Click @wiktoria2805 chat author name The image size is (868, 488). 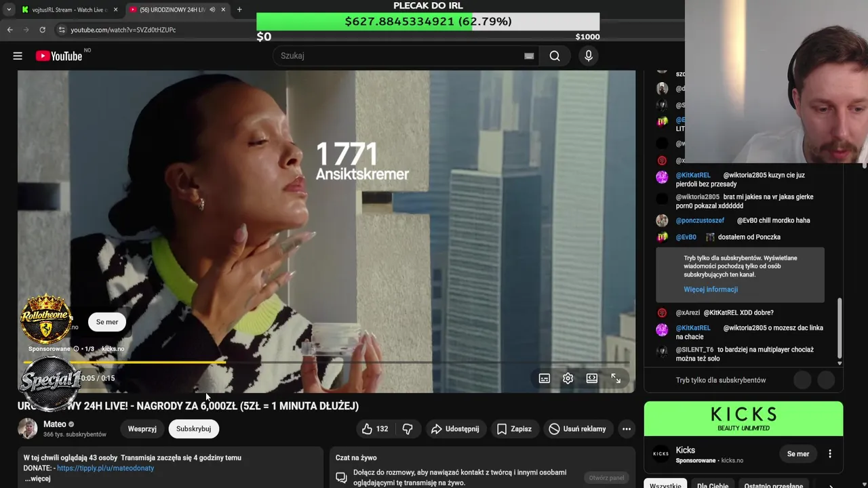pyautogui.click(x=697, y=197)
